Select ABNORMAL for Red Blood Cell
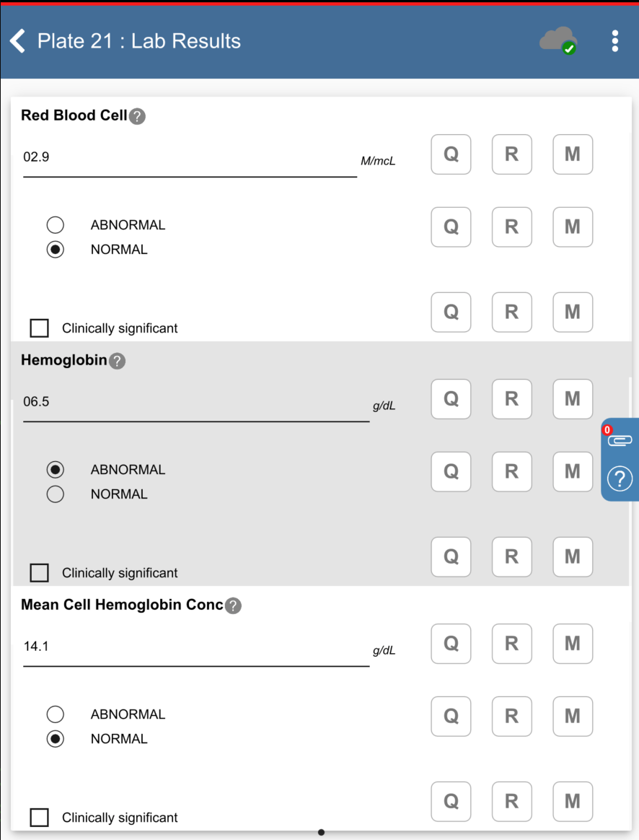639x840 pixels. point(55,225)
